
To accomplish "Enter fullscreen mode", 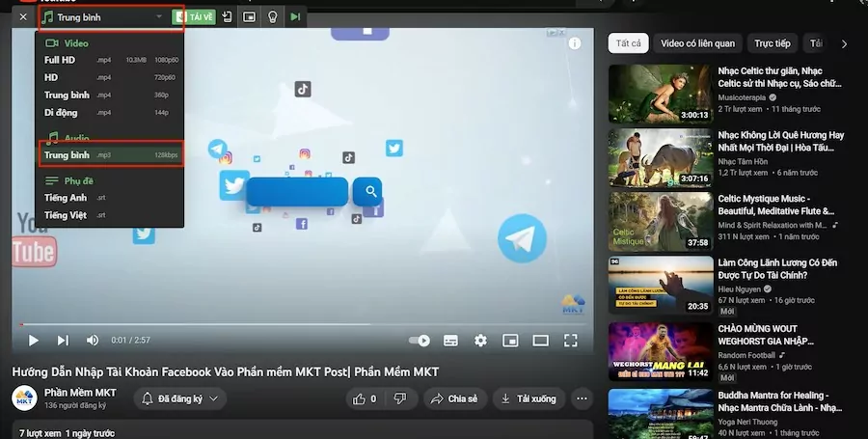I will (x=570, y=341).
